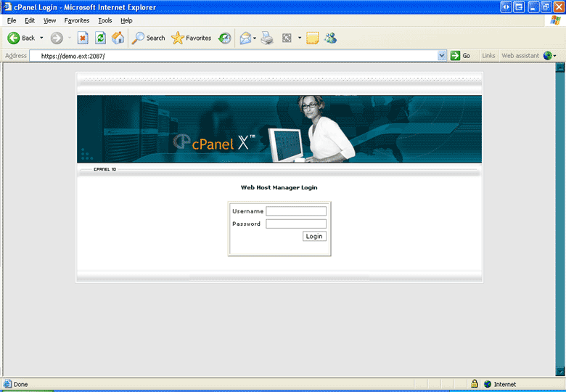Go to the Home page icon
Screen dimensions: 566x392
click(118, 38)
